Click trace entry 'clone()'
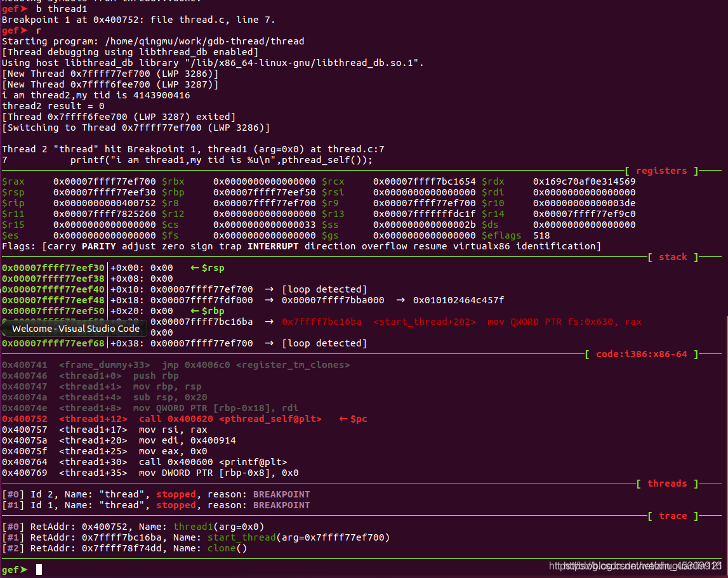The width and height of the screenshot is (728, 578). pyautogui.click(x=227, y=548)
